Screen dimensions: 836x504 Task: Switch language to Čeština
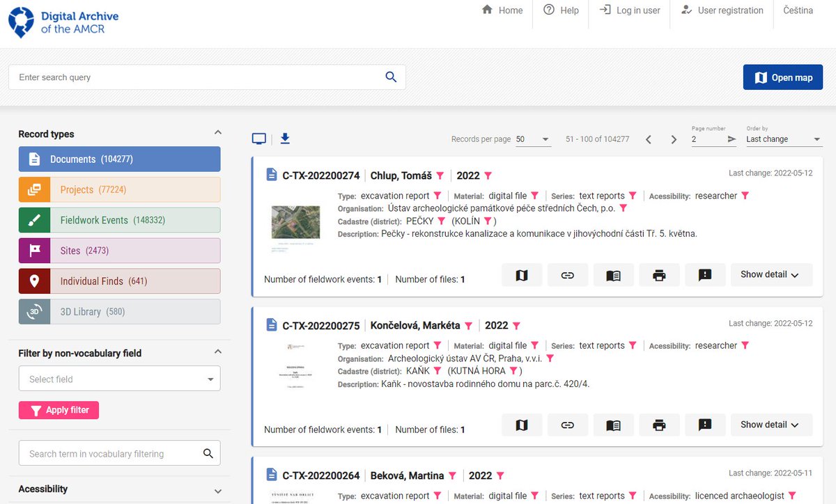coord(798,10)
